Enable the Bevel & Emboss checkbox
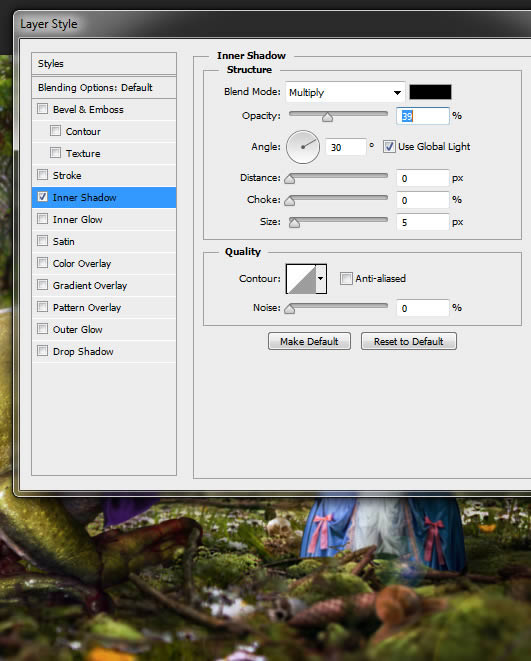The image size is (531, 661). (43, 109)
